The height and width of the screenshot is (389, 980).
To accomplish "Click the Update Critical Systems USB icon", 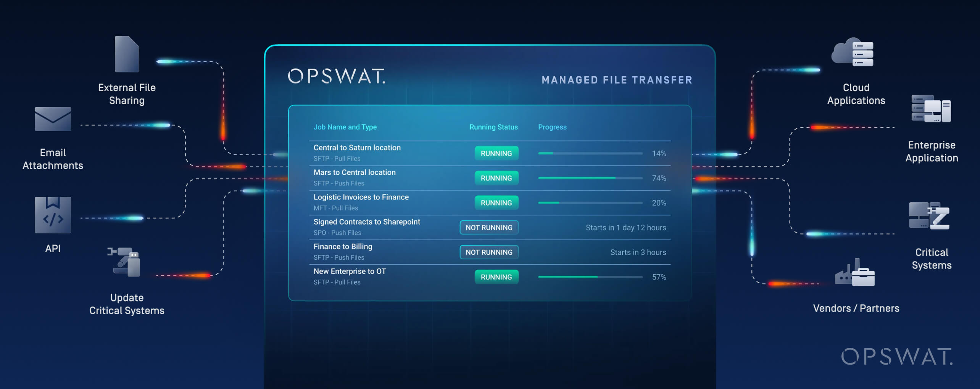I will (125, 262).
